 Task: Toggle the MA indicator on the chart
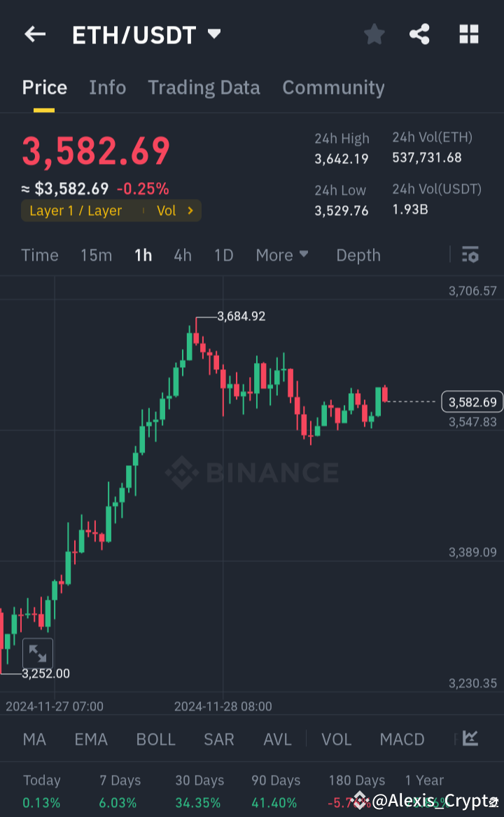click(34, 739)
